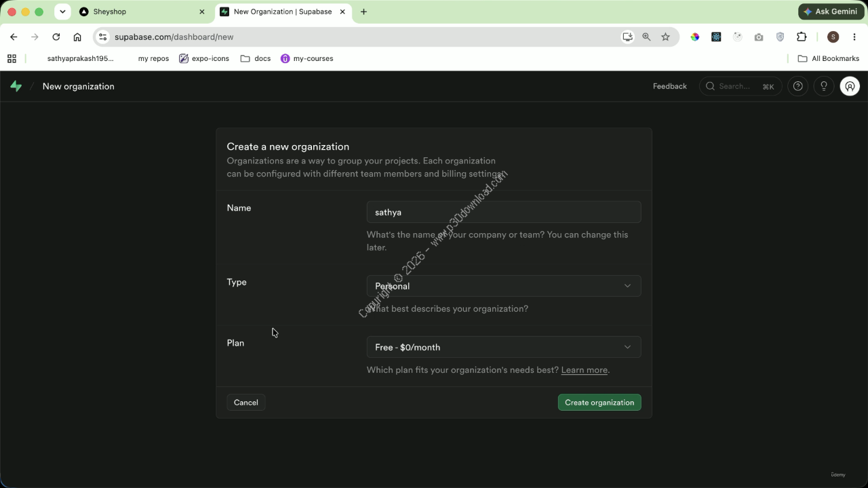The image size is (868, 488).
Task: Open the help question mark icon
Action: (x=798, y=86)
